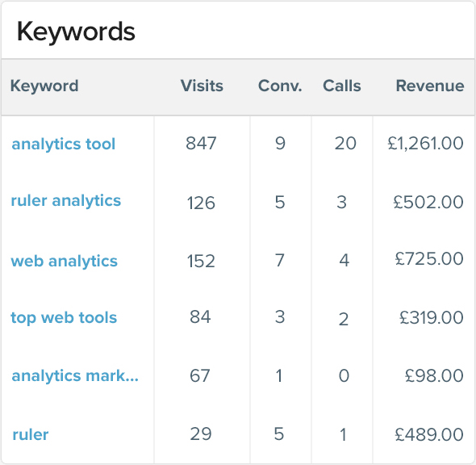
Task: Sort by the Revenue column header
Action: pyautogui.click(x=430, y=86)
